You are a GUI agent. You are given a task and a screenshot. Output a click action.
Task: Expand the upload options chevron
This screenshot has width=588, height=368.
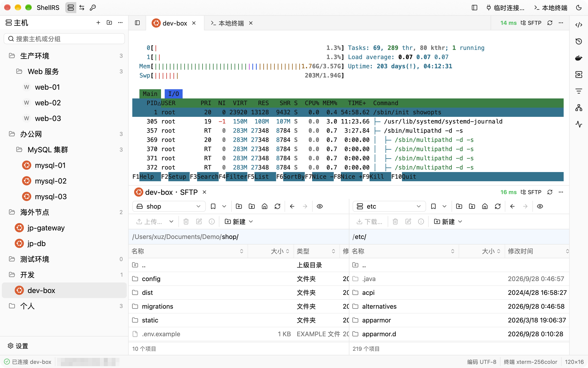(171, 221)
